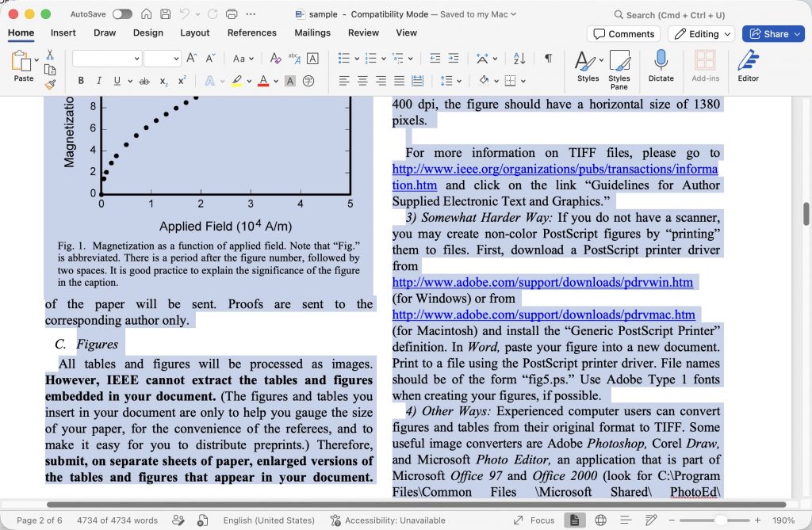812x530 pixels.
Task: Toggle Italic formatting
Action: click(99, 82)
